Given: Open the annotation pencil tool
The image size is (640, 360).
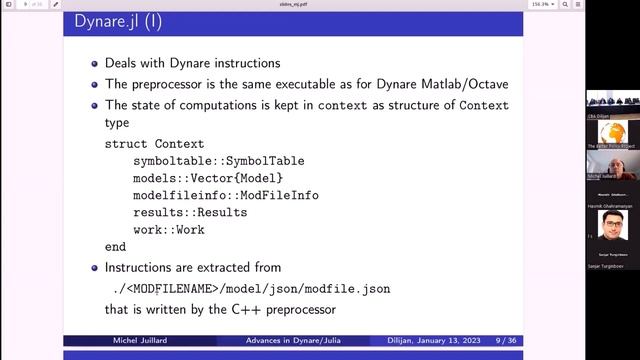Looking at the screenshot, I should pyautogui.click(x=56, y=4).
